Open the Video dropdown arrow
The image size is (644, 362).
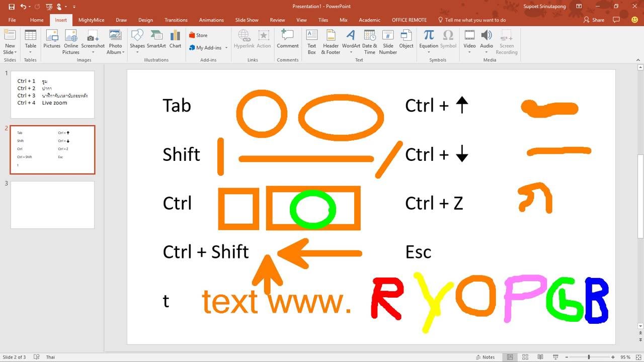click(x=469, y=52)
